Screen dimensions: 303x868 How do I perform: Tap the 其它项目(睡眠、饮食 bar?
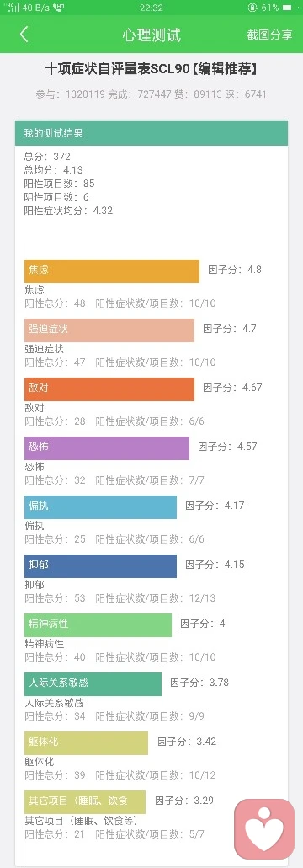coord(85,801)
